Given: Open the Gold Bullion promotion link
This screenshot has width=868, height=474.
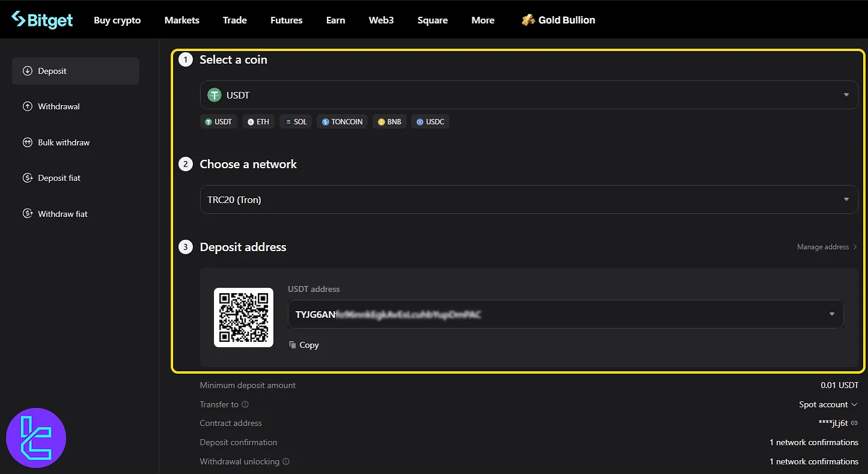Looking at the screenshot, I should [x=558, y=20].
